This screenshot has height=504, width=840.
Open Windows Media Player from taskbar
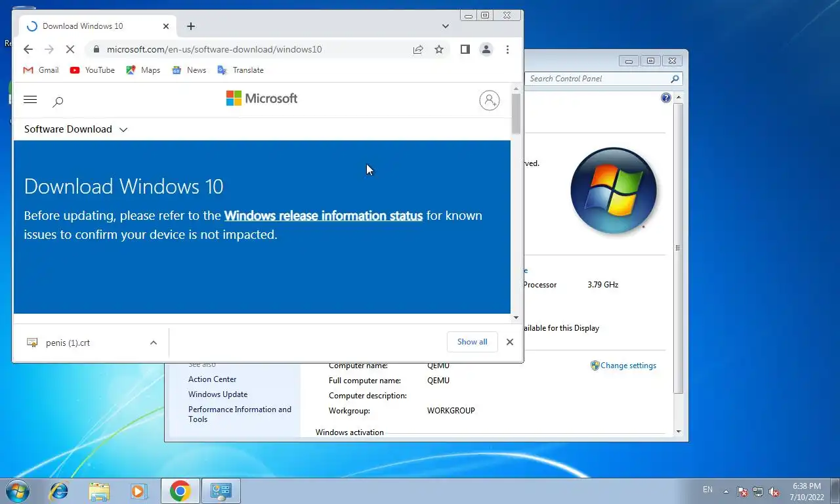pyautogui.click(x=139, y=491)
